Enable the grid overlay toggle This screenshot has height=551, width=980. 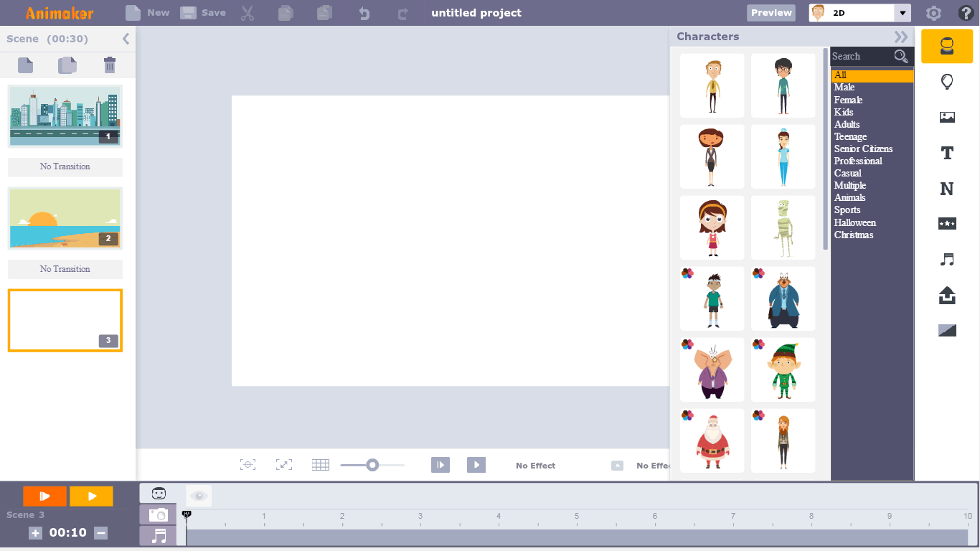321,464
